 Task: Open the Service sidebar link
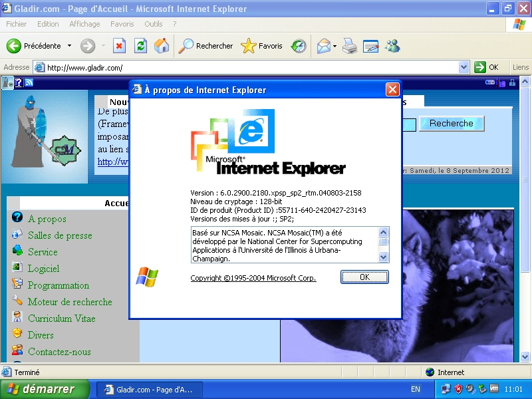pos(43,252)
